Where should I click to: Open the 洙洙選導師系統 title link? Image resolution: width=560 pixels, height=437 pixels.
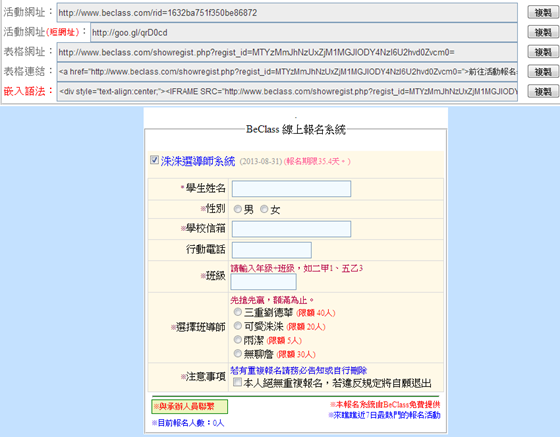pos(198,161)
